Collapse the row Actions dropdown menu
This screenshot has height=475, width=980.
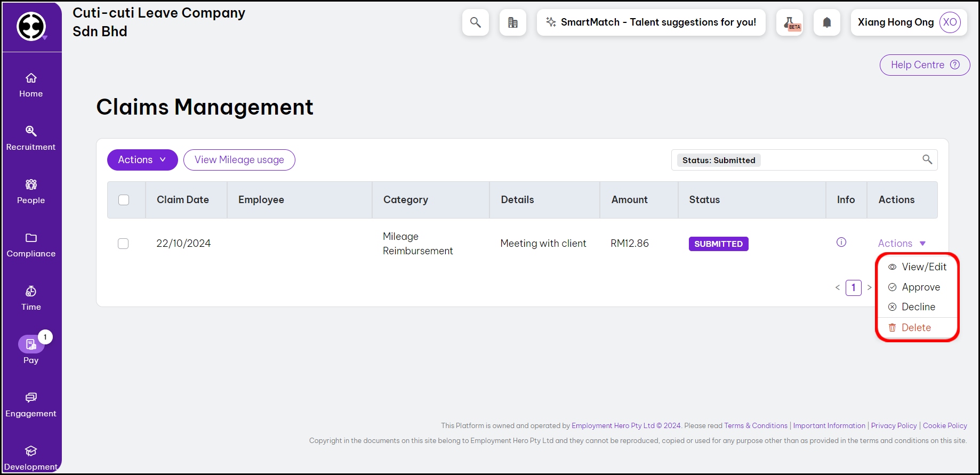[x=902, y=244]
